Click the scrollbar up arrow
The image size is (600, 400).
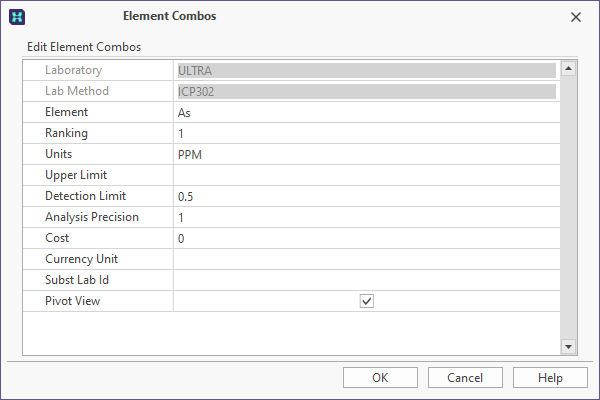pyautogui.click(x=568, y=69)
